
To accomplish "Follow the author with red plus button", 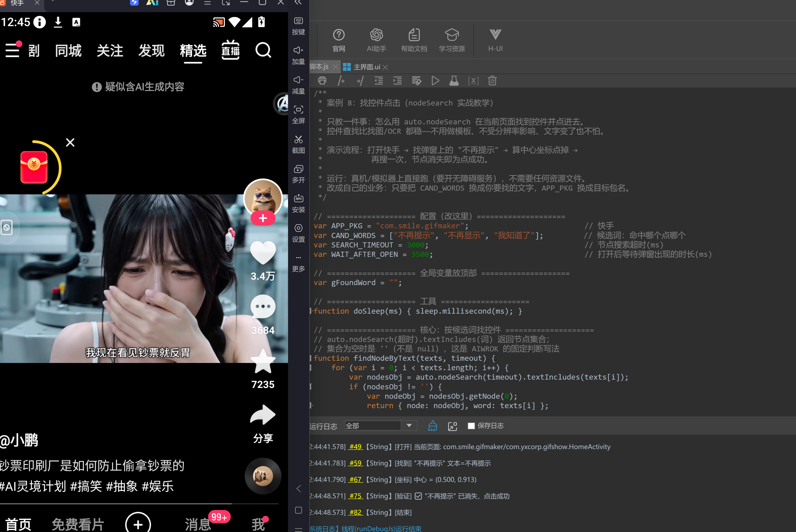I will (263, 218).
